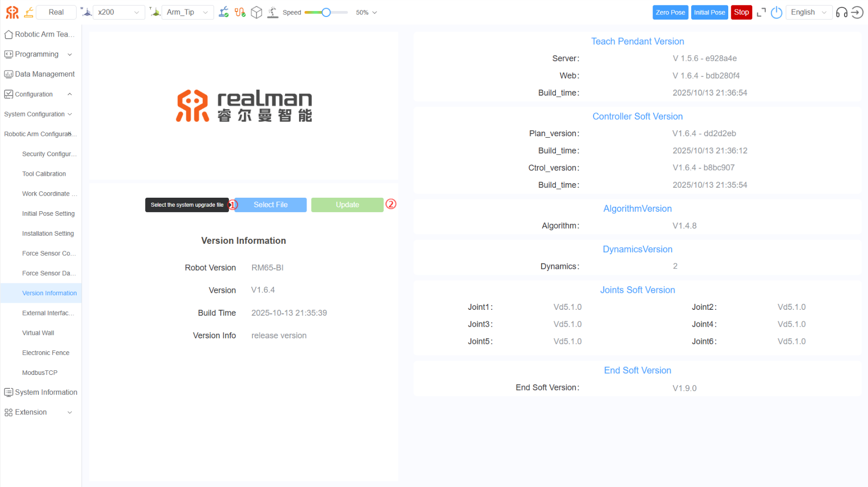Image resolution: width=868 pixels, height=487 pixels.
Task: Click the blue power icon
Action: [776, 13]
